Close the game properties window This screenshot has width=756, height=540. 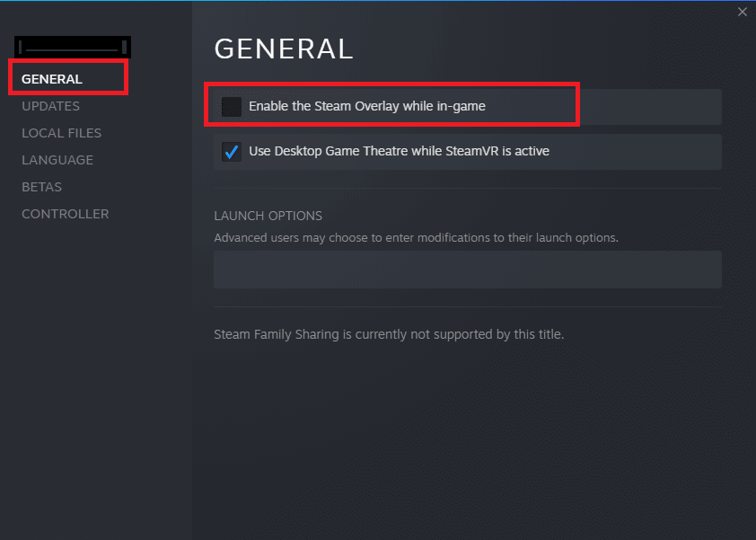tap(742, 12)
